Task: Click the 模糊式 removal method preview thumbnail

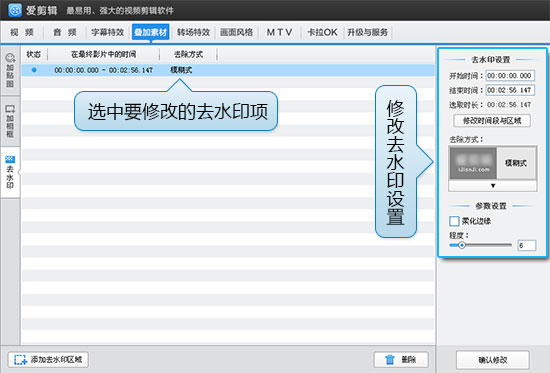Action: click(473, 163)
